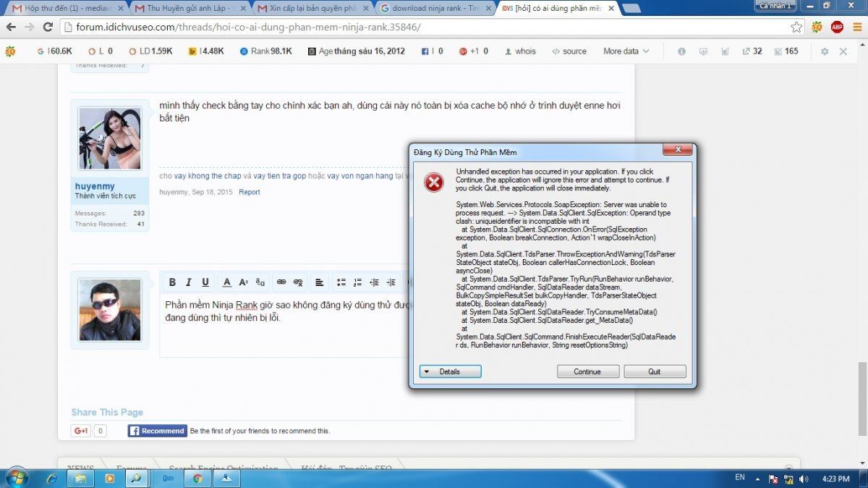Open the vay khong the chap signature link

208,176
